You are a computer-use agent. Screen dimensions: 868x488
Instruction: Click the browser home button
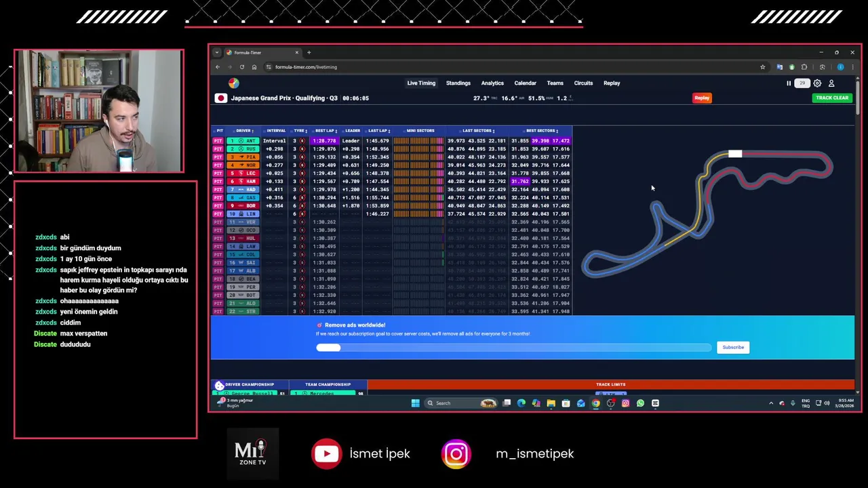[254, 67]
